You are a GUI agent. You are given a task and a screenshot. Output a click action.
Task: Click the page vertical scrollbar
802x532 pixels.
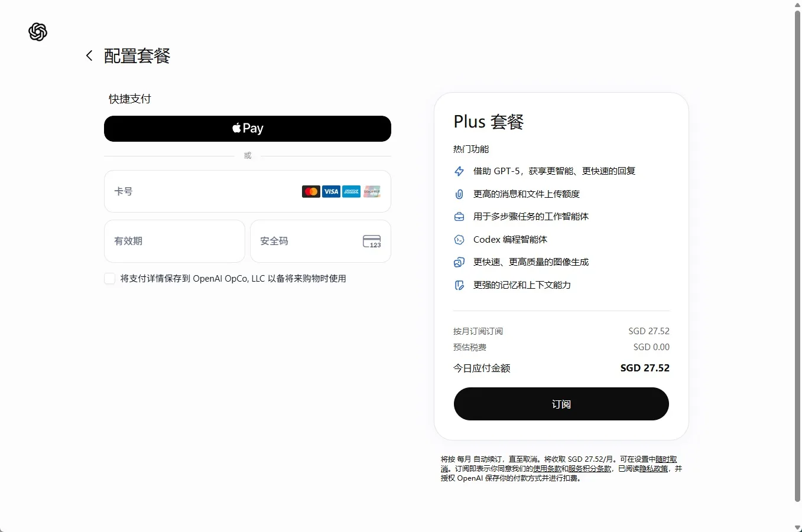[x=797, y=256]
